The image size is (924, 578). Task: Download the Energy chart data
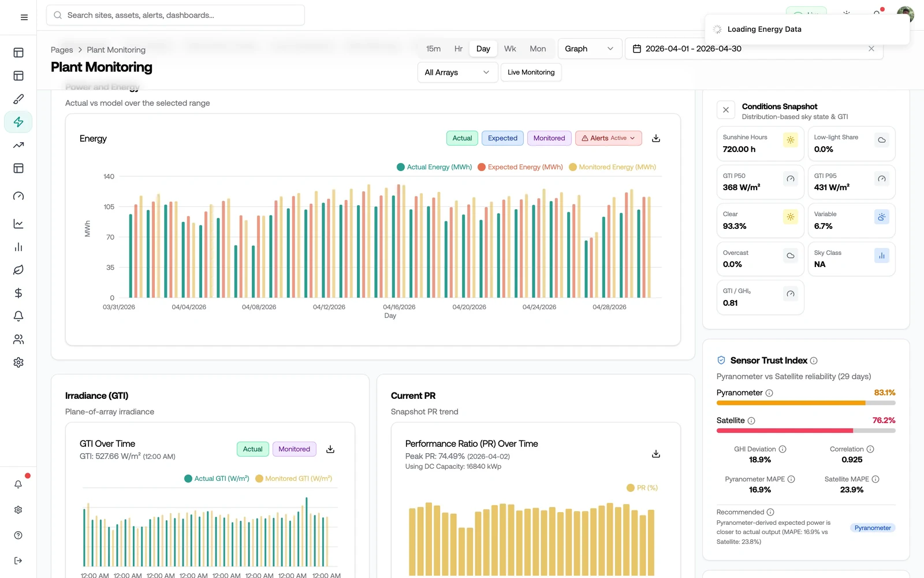[x=656, y=138]
